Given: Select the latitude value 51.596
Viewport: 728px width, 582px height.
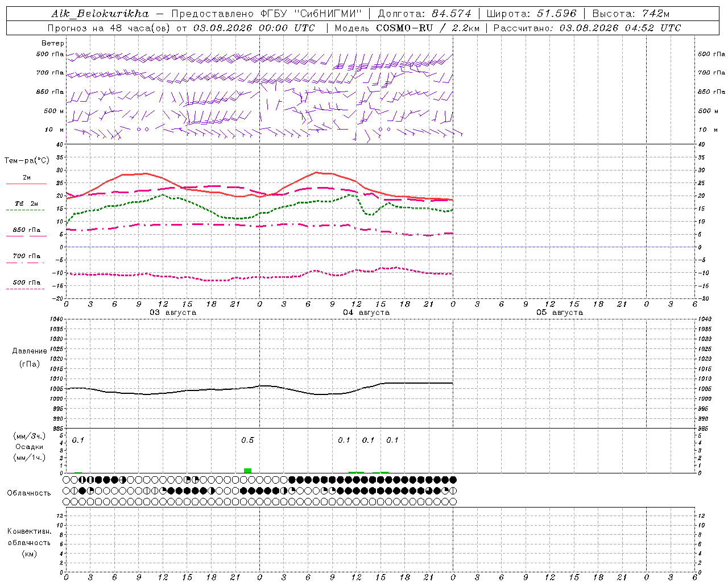Looking at the screenshot, I should coord(556,14).
